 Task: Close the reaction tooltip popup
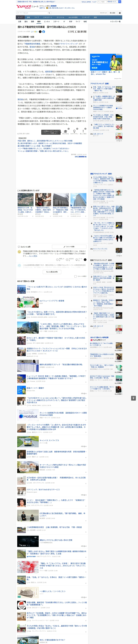[x=60, y=131]
